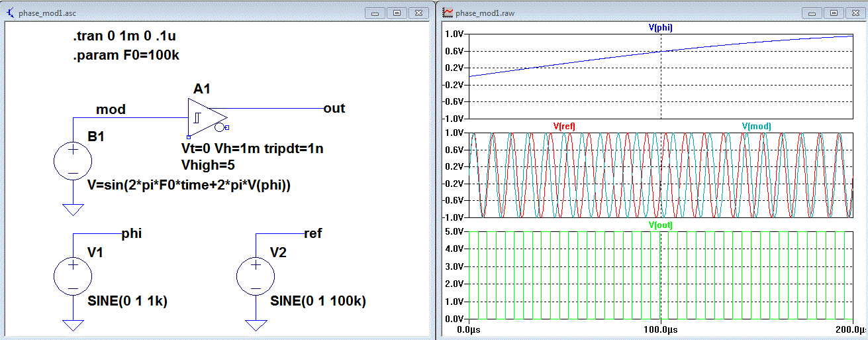
Task: Click the V(phi) trace label
Action: 661,27
